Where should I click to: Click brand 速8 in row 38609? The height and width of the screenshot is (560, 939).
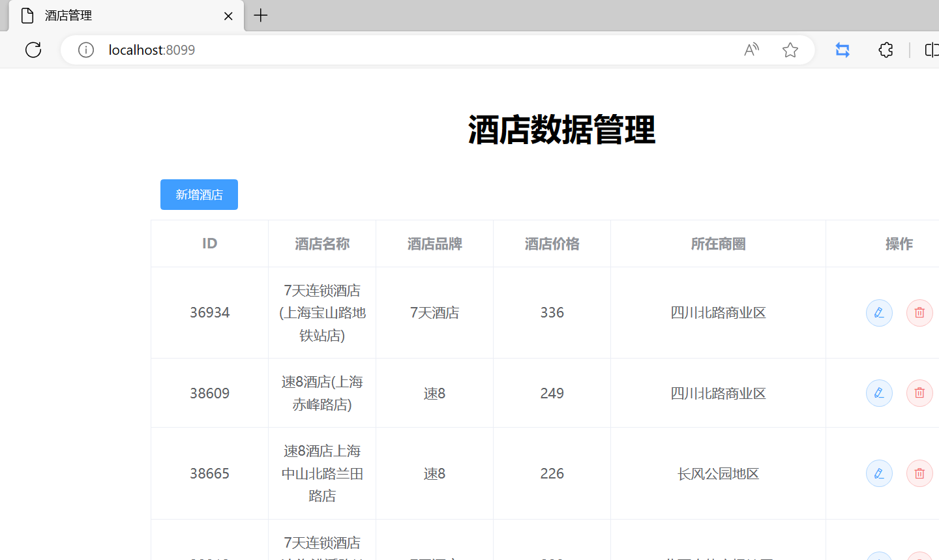click(435, 393)
